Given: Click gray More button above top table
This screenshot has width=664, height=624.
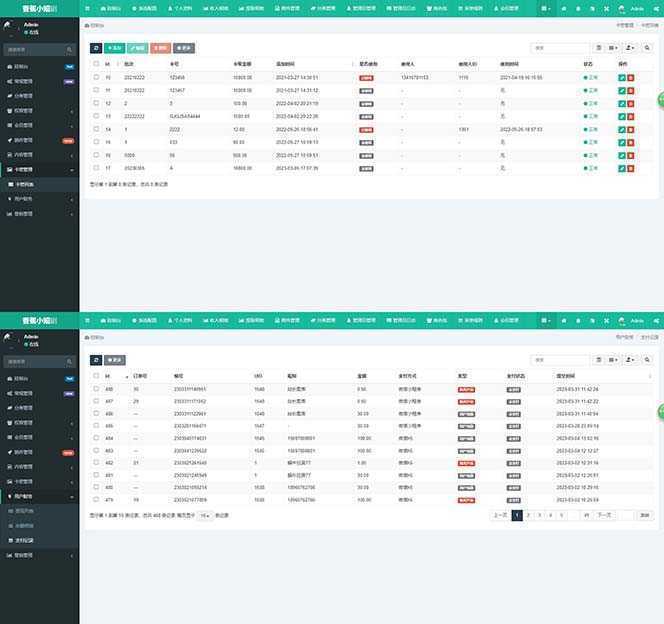Looking at the screenshot, I should click(x=184, y=48).
